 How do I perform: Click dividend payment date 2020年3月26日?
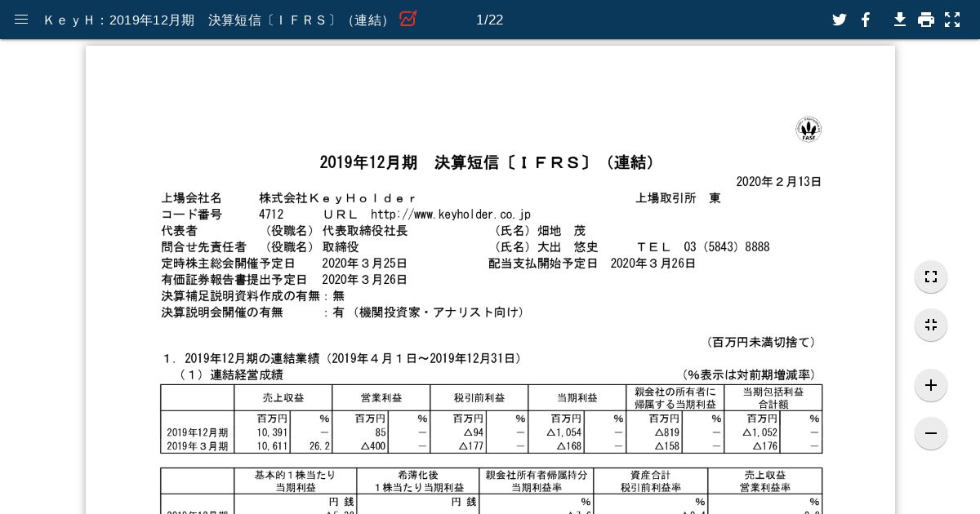[x=653, y=264]
